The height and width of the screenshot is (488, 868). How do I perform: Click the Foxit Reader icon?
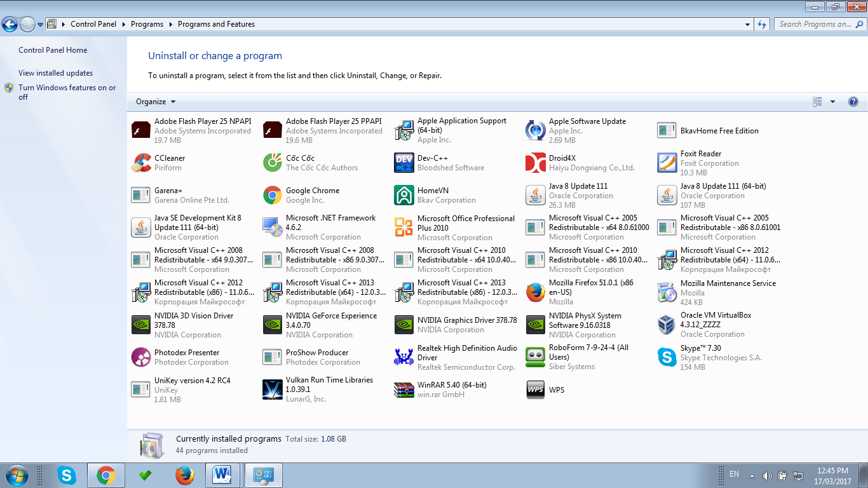(667, 163)
